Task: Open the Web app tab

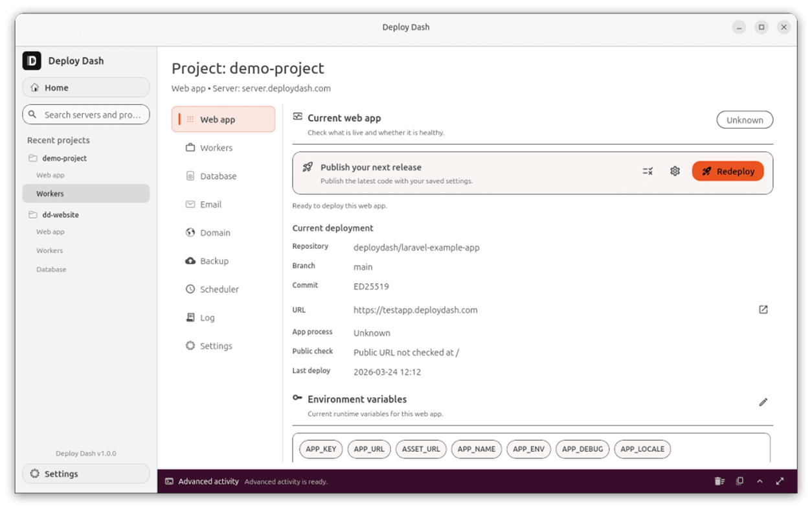Action: [223, 119]
